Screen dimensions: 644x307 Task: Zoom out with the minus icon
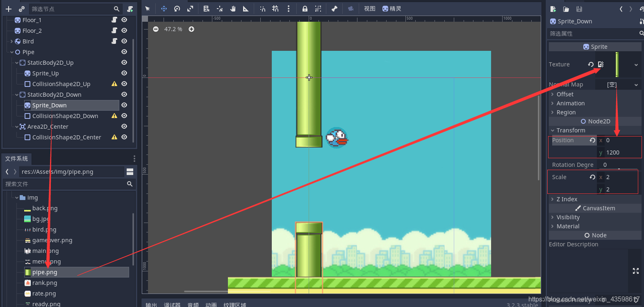[x=156, y=29]
